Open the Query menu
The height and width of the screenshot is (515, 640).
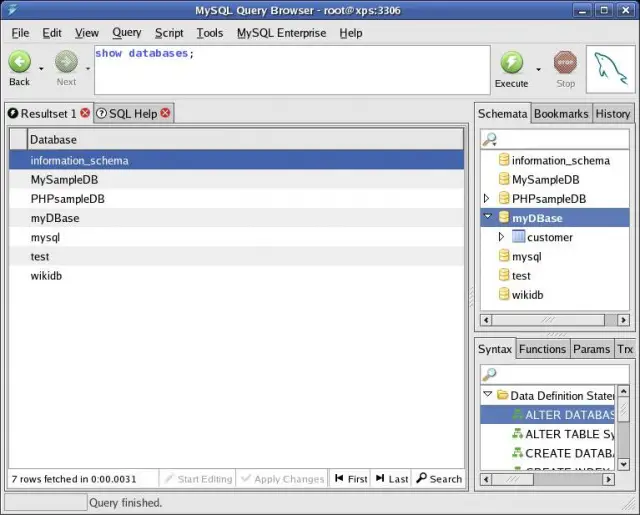(x=127, y=33)
